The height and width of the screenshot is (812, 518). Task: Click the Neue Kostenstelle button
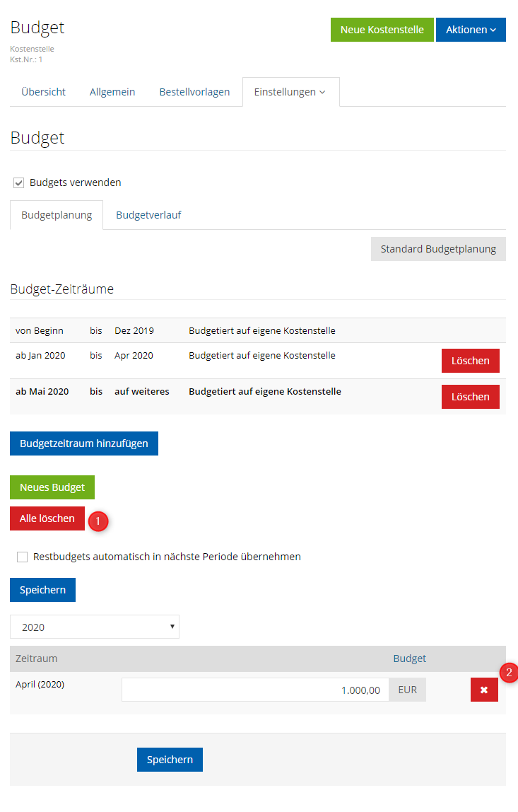tap(382, 30)
